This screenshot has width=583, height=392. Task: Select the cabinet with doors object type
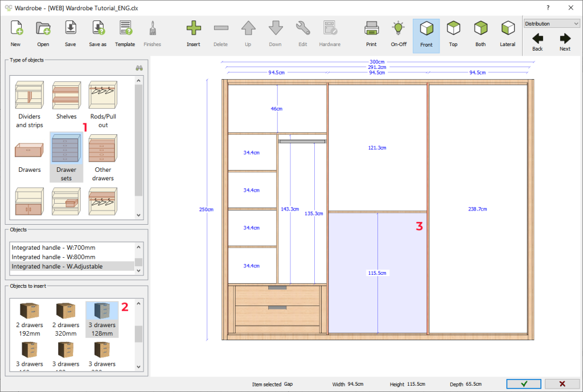pos(30,202)
